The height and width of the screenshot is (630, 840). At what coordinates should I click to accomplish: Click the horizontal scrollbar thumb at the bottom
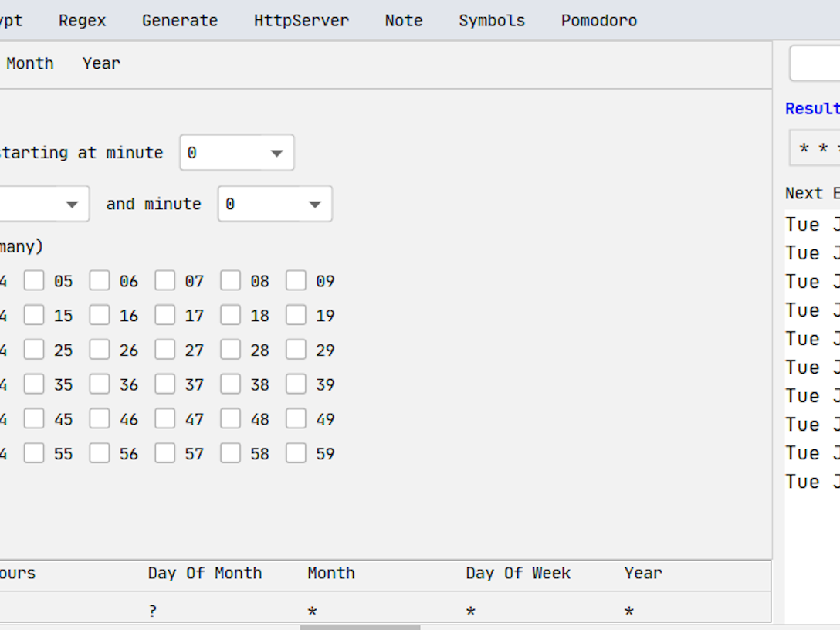pos(360,627)
